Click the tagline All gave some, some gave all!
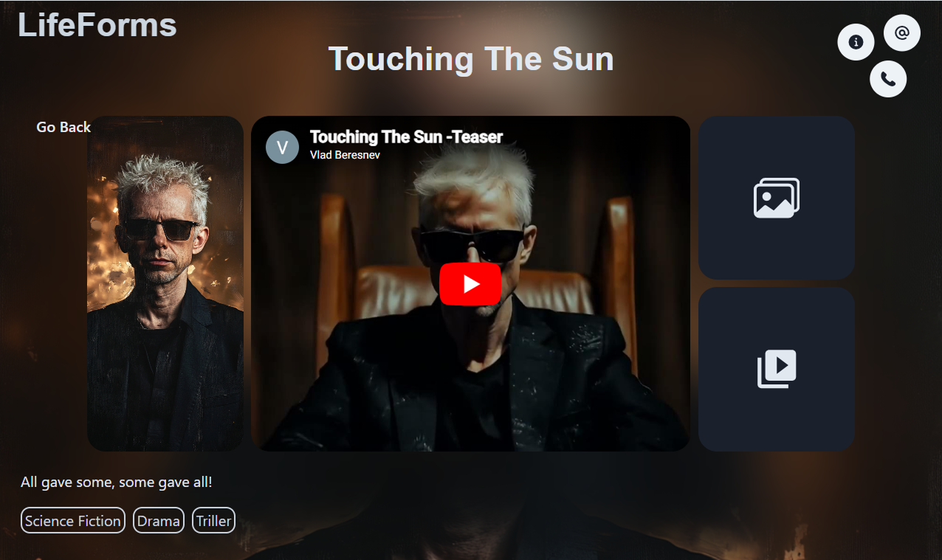This screenshot has width=942, height=560. tap(117, 482)
